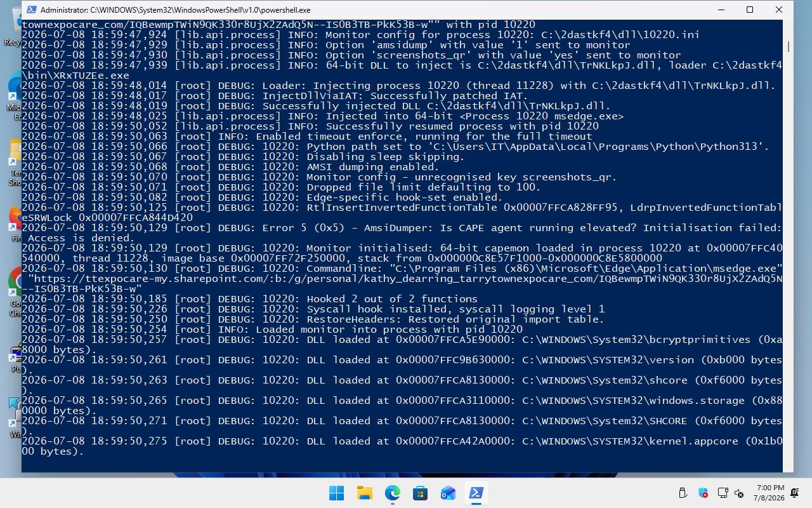Click the 'Successfully resumed process' log line
812x508 pixels.
click(x=310, y=126)
